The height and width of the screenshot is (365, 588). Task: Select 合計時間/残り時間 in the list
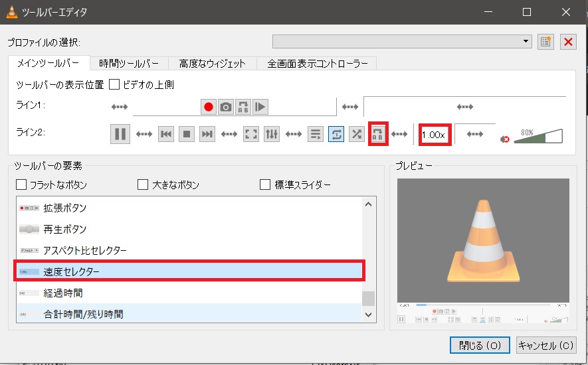[189, 314]
